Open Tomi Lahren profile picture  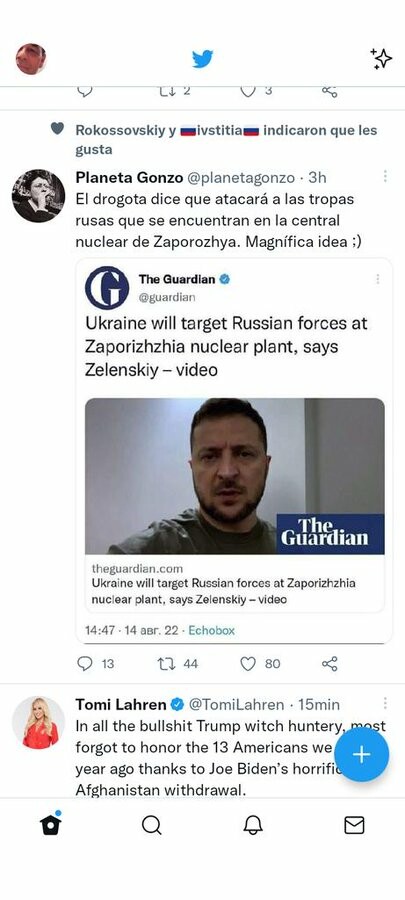pos(38,723)
